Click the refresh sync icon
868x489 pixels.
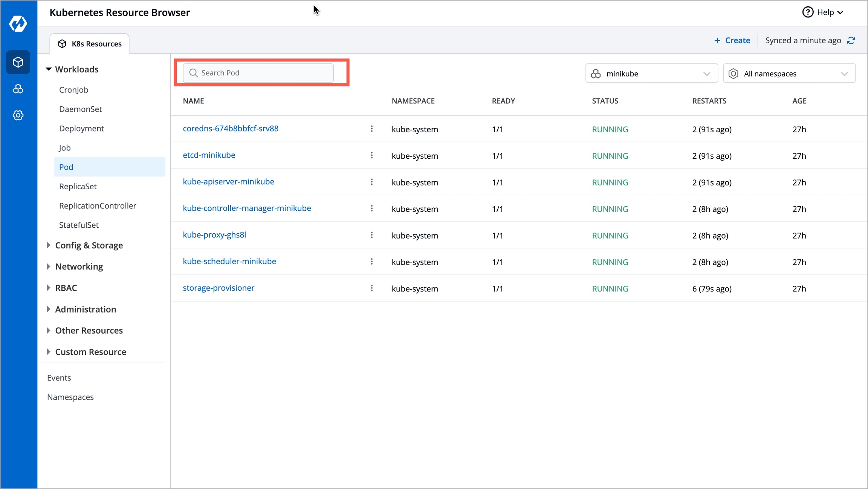point(851,40)
